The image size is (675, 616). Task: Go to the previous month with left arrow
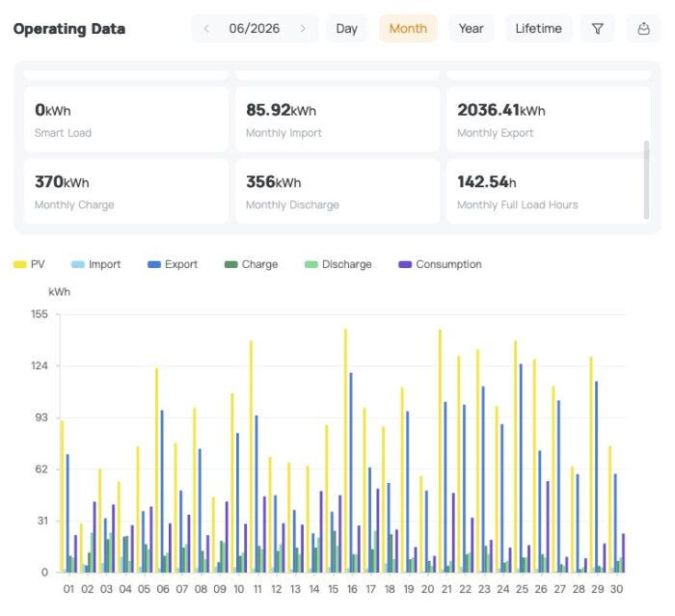[x=206, y=29]
